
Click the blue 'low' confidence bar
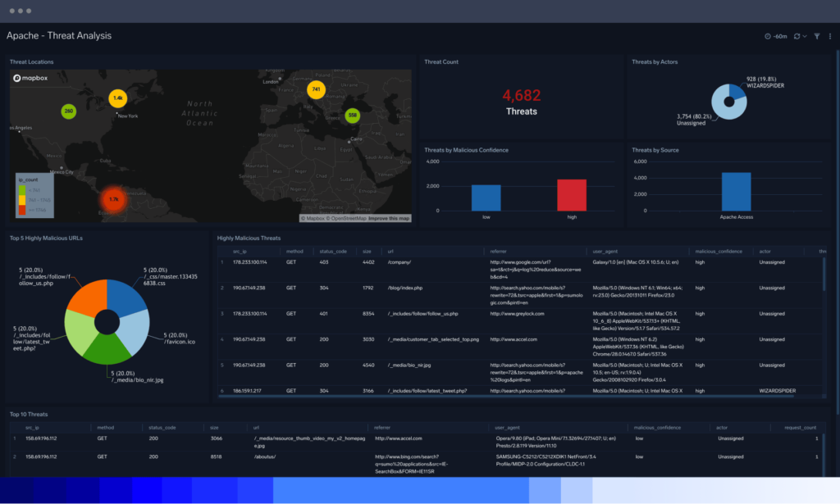click(x=486, y=198)
